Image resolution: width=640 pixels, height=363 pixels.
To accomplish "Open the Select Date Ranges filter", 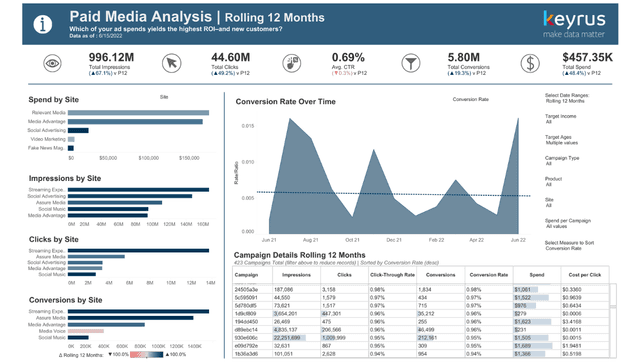I will 567,98.
